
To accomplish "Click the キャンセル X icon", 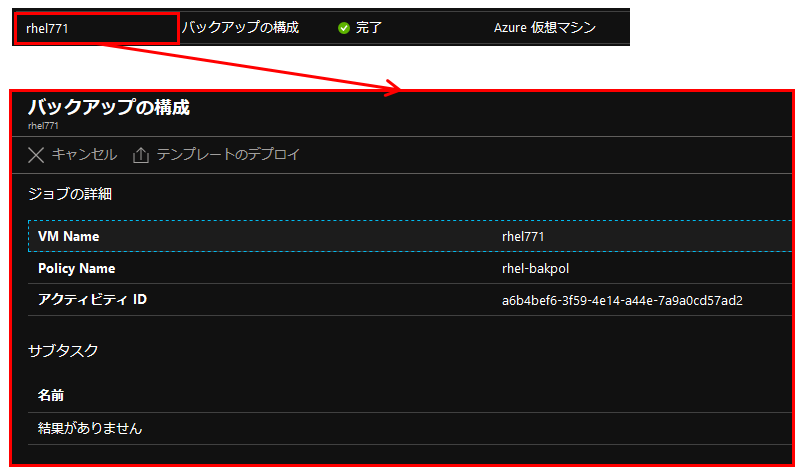I will point(36,155).
